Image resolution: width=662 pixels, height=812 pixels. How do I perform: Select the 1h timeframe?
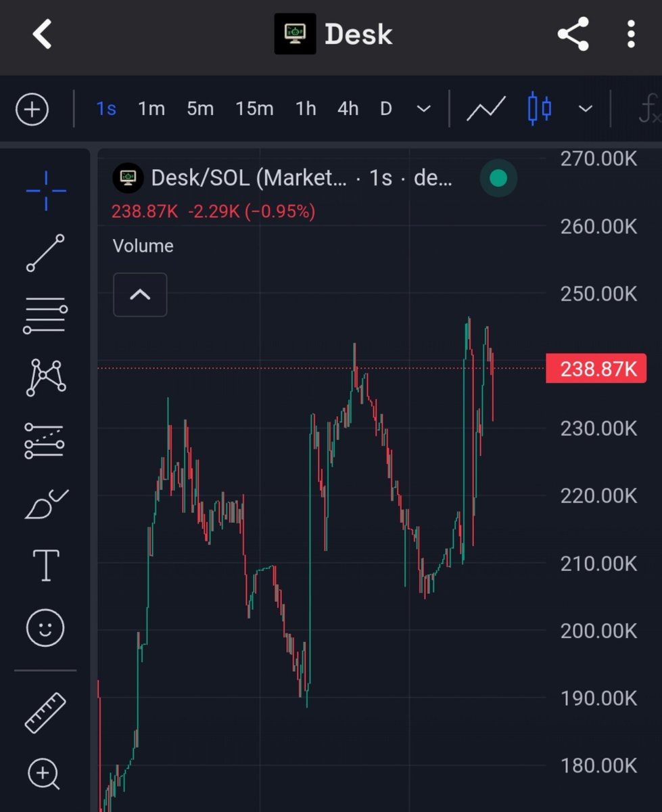click(306, 109)
